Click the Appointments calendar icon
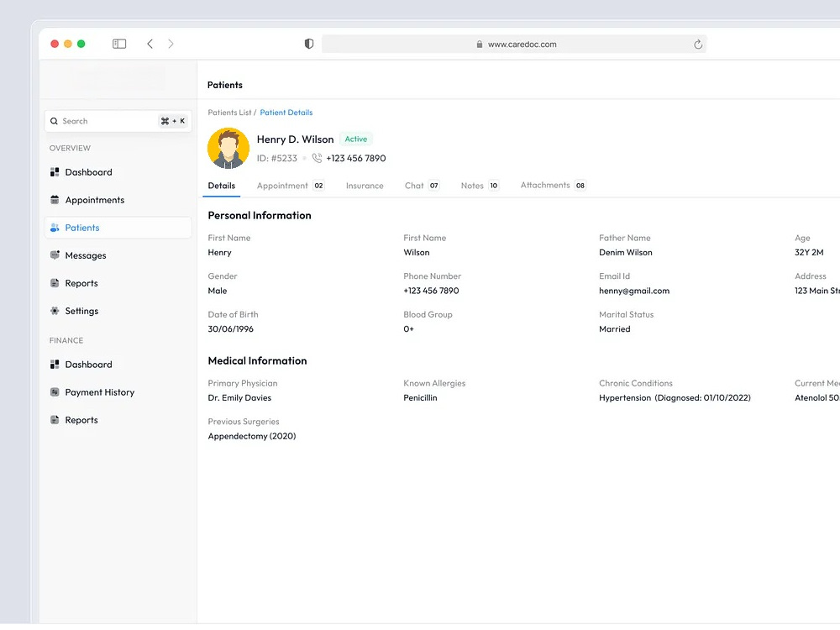840x630 pixels. [55, 200]
